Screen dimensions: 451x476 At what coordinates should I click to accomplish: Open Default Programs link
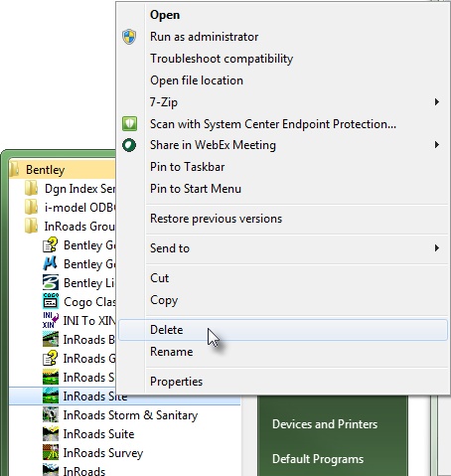tap(318, 459)
